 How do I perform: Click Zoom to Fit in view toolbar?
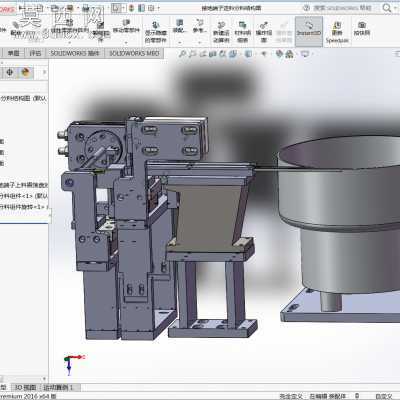pos(182,54)
